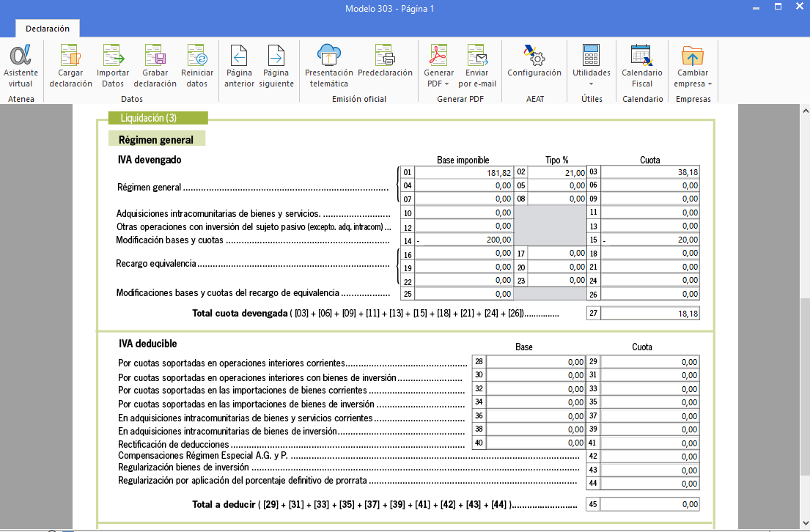Click cuota field 13
This screenshot has width=810, height=532.
(x=650, y=226)
